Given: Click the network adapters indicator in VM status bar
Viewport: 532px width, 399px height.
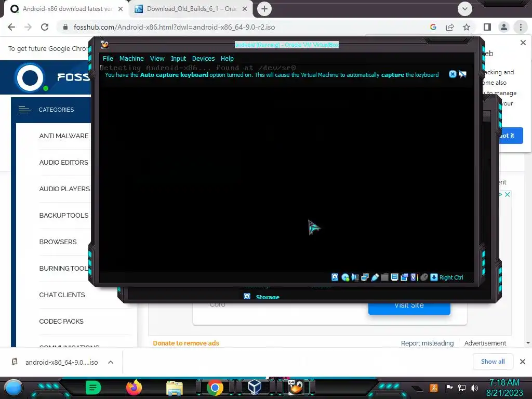Looking at the screenshot, I should tap(365, 277).
